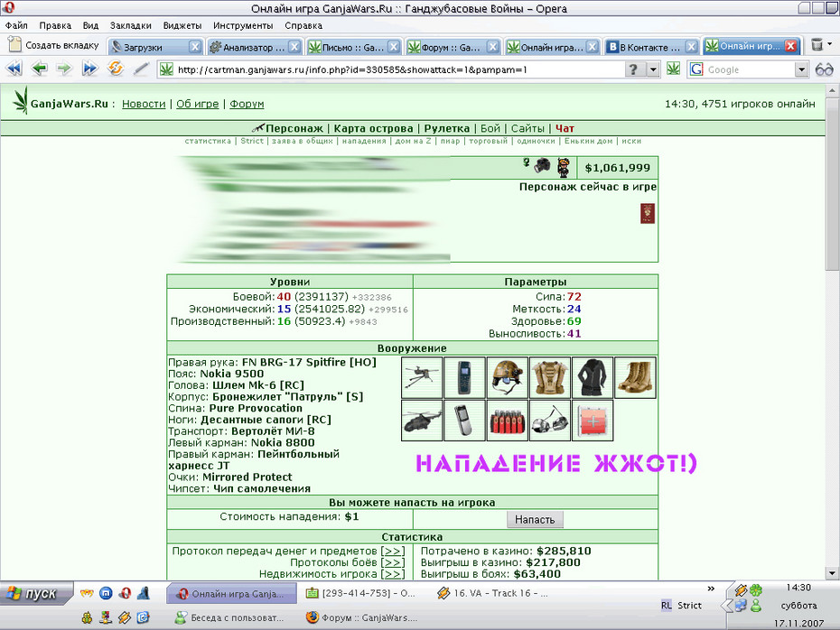Click the Создать вкладку button

(x=53, y=45)
